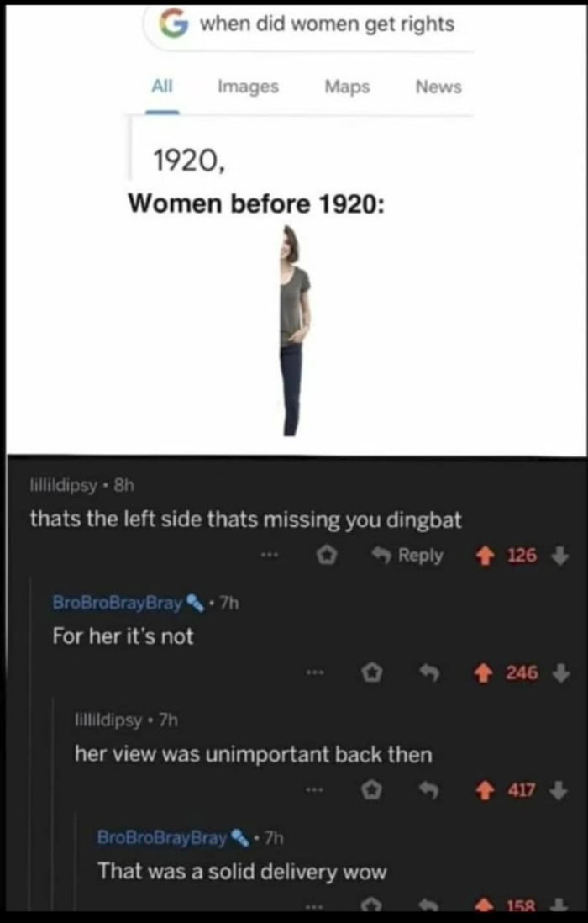Reply to the 'dingbat' comment
The height and width of the screenshot is (923, 588).
tap(410, 556)
